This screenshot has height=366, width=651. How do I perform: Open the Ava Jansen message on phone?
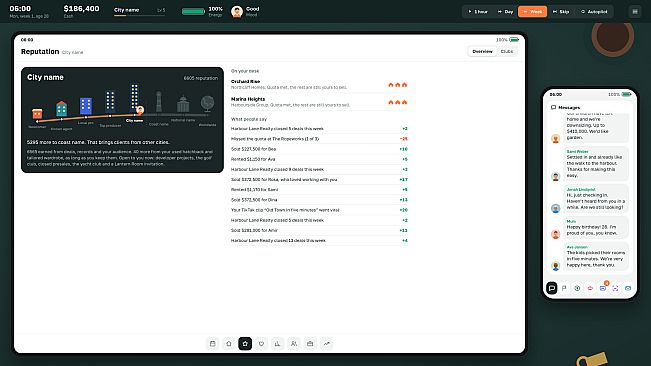coord(595,256)
